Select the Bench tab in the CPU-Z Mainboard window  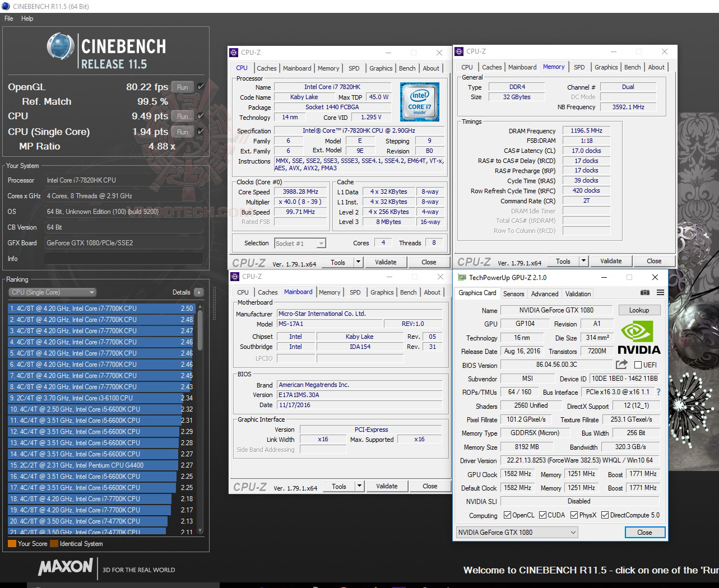pyautogui.click(x=409, y=292)
